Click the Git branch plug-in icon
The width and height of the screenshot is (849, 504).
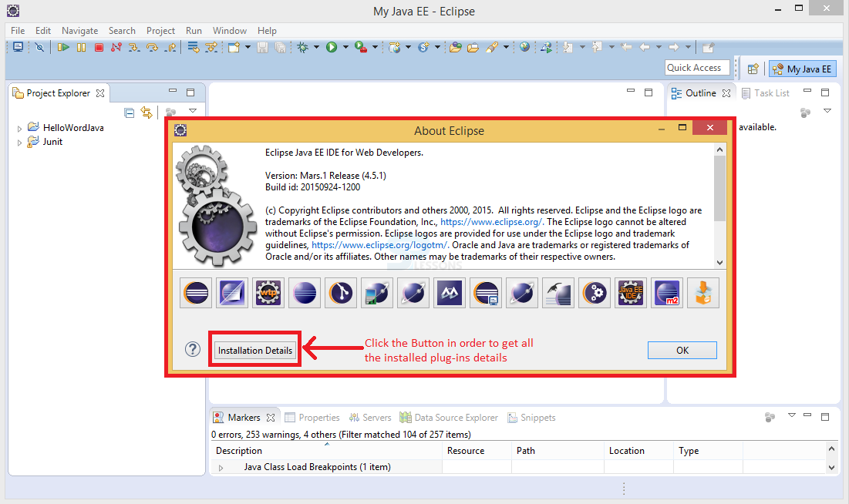pyautogui.click(x=341, y=293)
